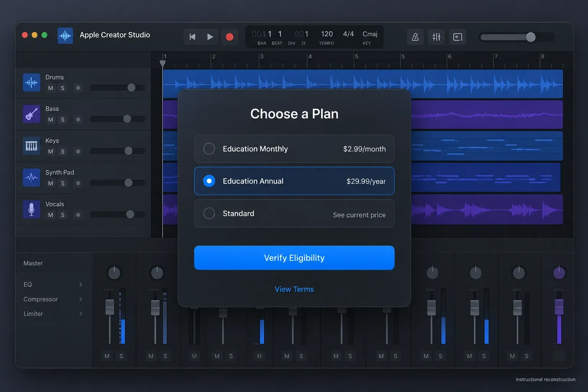Click the green full-screen window button
Screen dimensions: 588x392
[x=44, y=35]
